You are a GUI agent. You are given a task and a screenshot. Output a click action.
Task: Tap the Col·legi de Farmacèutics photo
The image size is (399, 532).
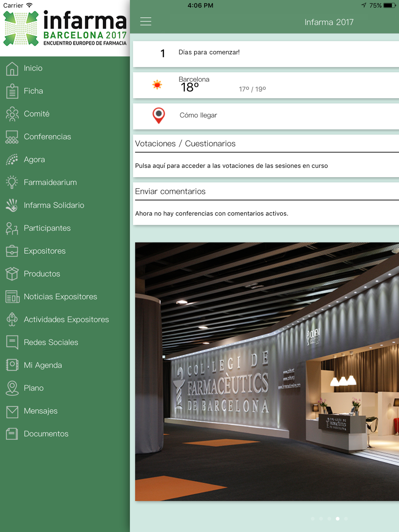267,372
